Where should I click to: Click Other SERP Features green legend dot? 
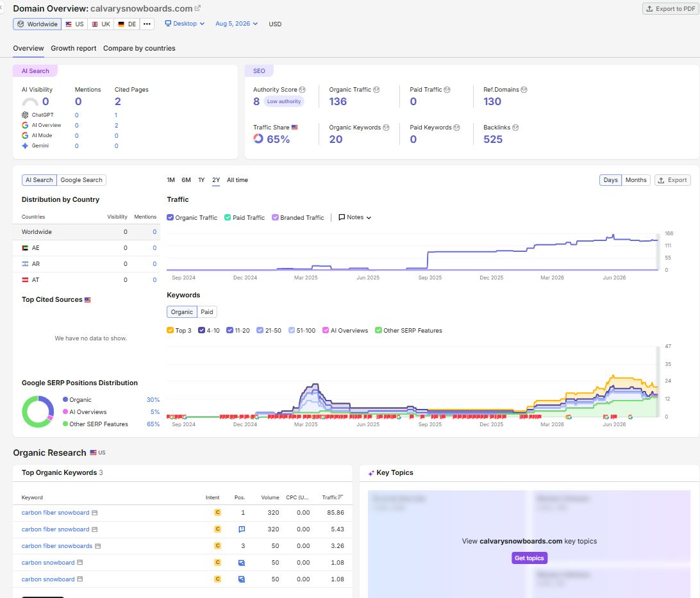tap(65, 424)
